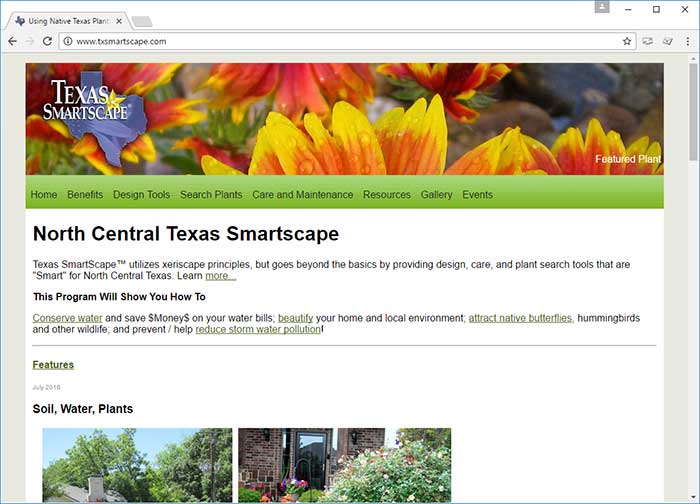Follow the Learn more... link
This screenshot has width=700, height=504.
click(221, 276)
